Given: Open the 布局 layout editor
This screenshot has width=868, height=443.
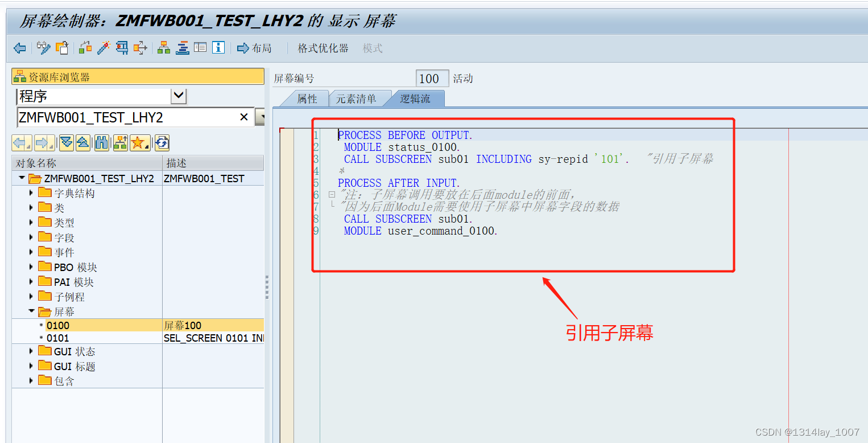Looking at the screenshot, I should click(254, 48).
